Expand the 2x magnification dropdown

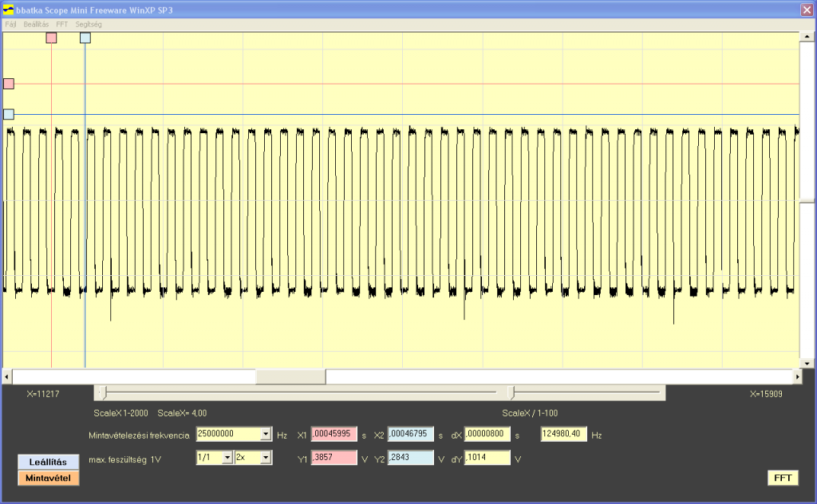[266, 458]
